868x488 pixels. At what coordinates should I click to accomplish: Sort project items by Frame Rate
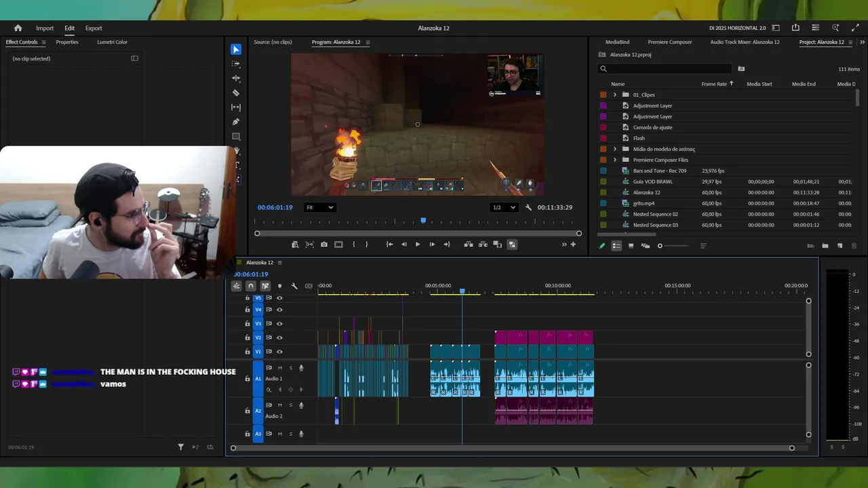(714, 84)
